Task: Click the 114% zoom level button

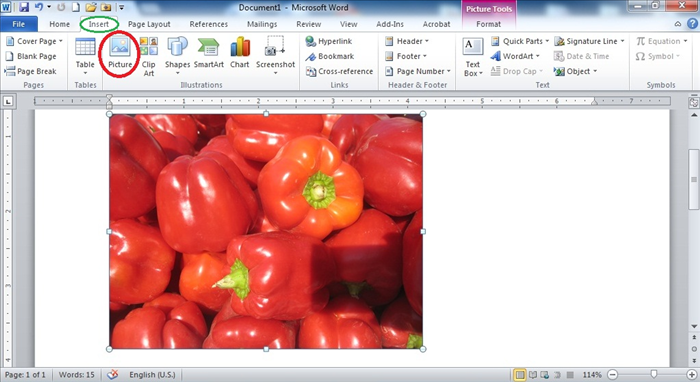Action: point(592,375)
